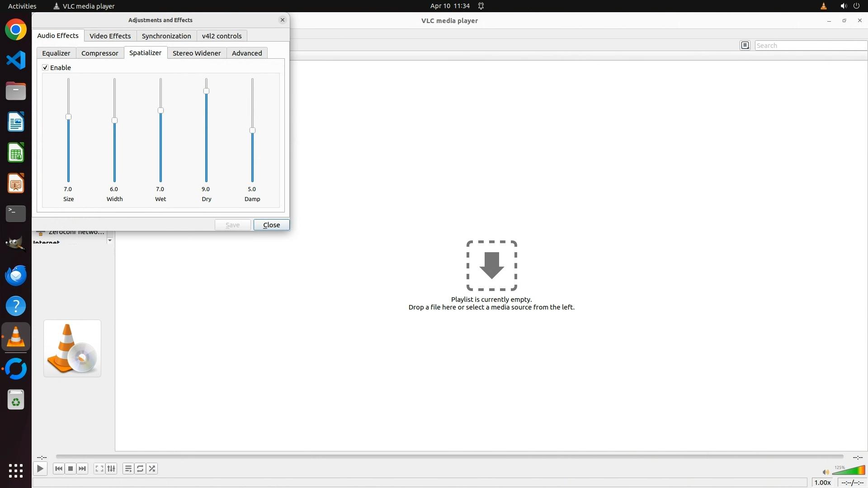Toggle loop/repeat mode
Image resolution: width=868 pixels, height=488 pixels.
pyautogui.click(x=140, y=469)
